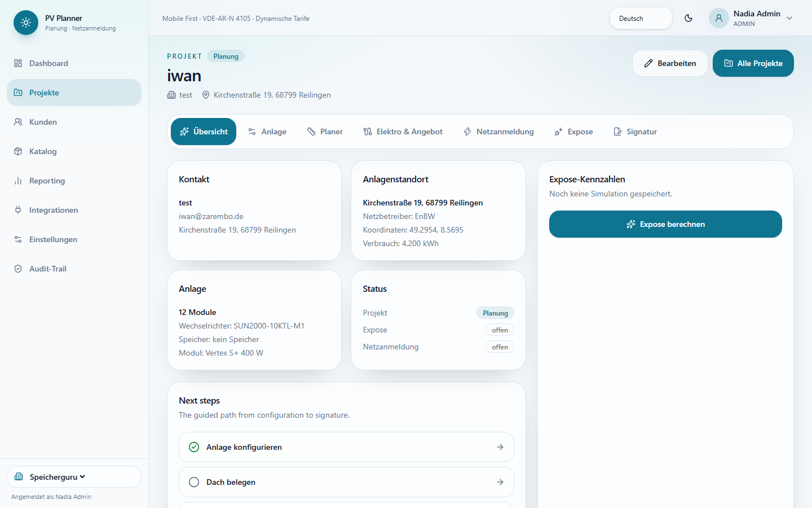This screenshot has width=812, height=508.
Task: Click the green check icon next to Anlage konfigurieren
Action: [194, 447]
